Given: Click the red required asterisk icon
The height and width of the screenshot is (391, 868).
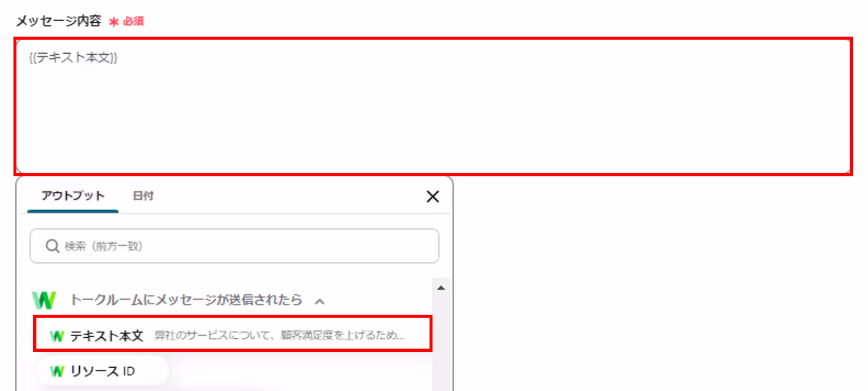Looking at the screenshot, I should click(114, 22).
